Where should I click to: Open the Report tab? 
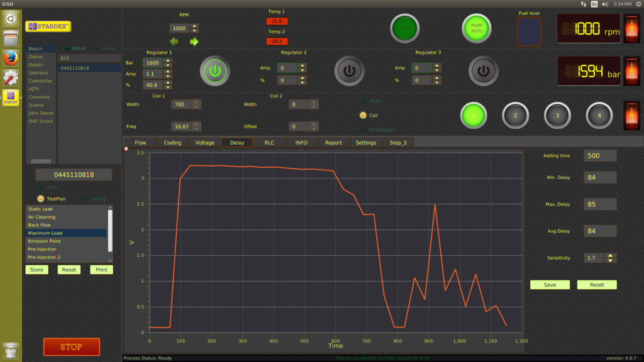tap(333, 143)
